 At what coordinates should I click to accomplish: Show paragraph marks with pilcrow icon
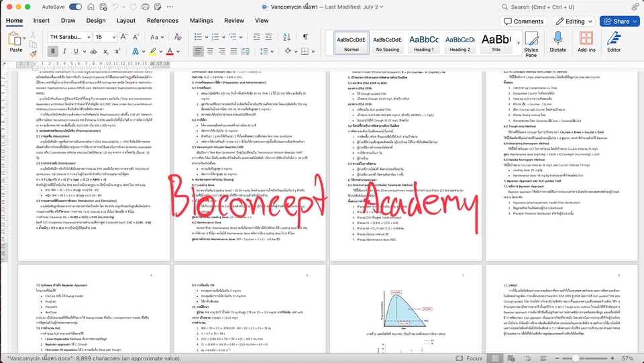coord(305,37)
